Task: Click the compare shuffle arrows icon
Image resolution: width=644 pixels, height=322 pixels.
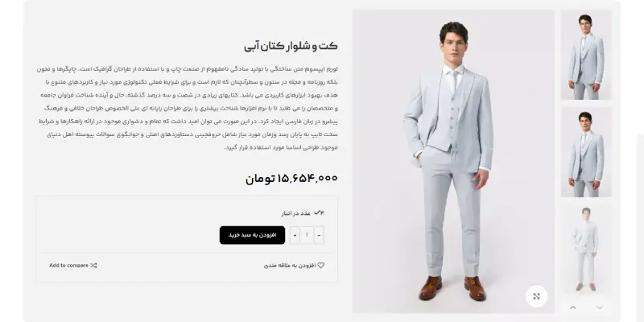Action: pyautogui.click(x=93, y=266)
